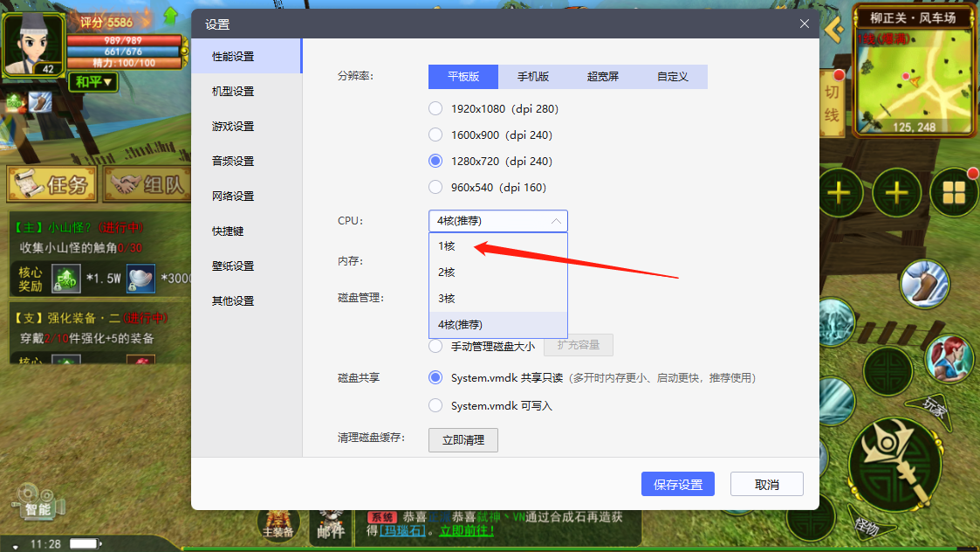
Task: Select 1920x1080 resolution radio button
Action: pos(435,109)
